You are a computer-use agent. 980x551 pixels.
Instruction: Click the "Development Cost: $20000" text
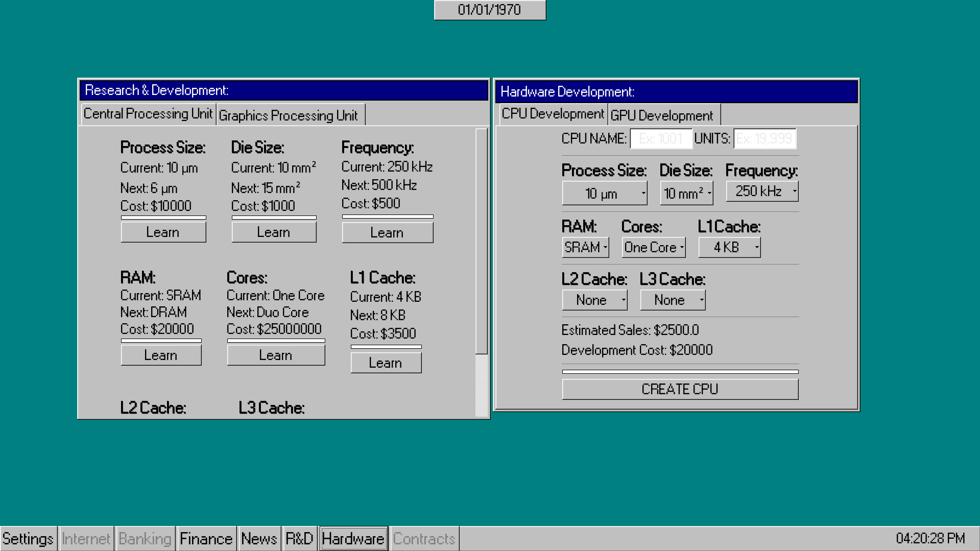637,350
